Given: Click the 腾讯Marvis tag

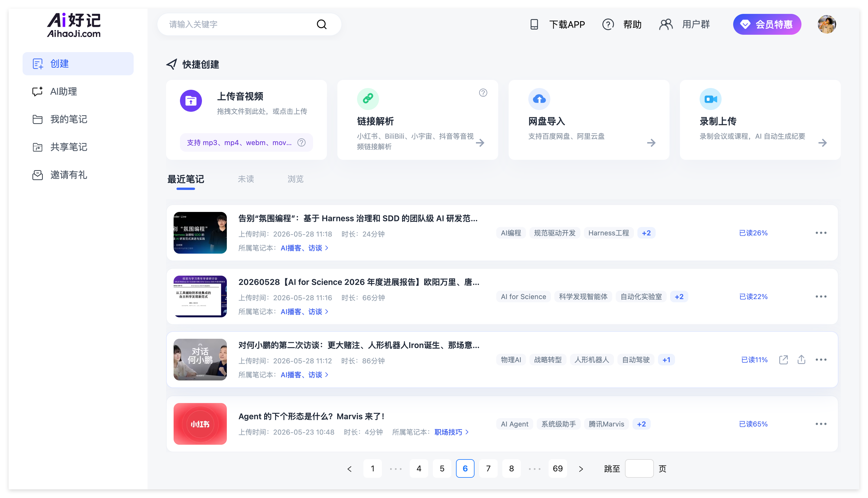Looking at the screenshot, I should click(x=606, y=424).
